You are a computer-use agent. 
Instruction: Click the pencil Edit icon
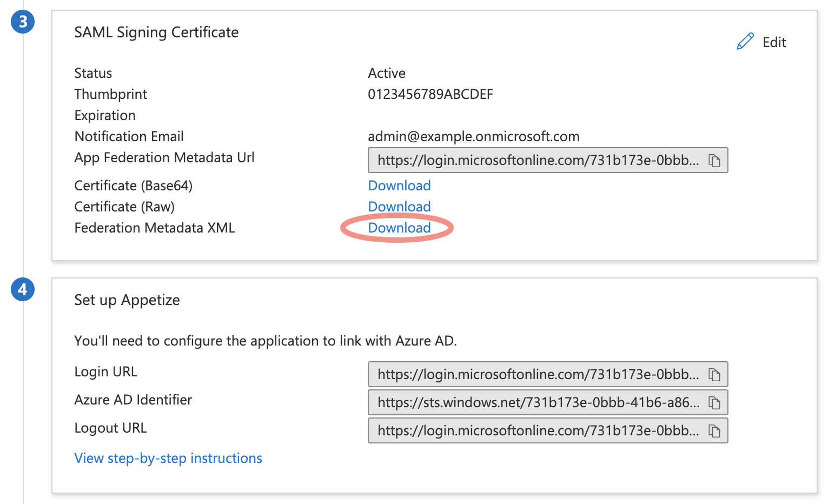point(745,42)
